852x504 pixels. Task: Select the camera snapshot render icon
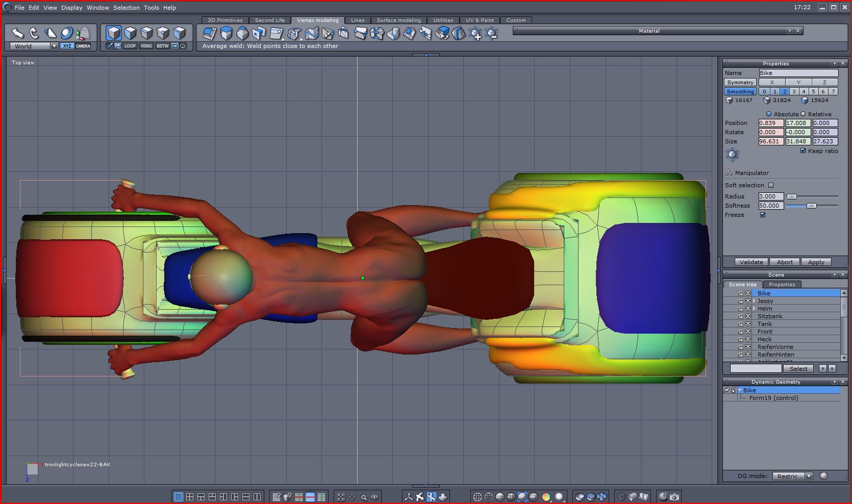tap(674, 496)
